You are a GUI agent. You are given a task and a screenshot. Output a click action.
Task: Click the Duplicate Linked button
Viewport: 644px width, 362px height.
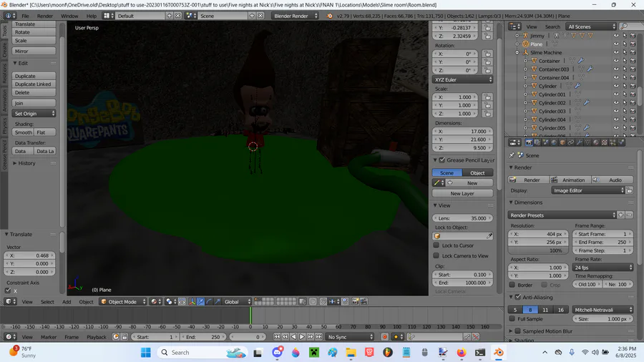(x=34, y=84)
